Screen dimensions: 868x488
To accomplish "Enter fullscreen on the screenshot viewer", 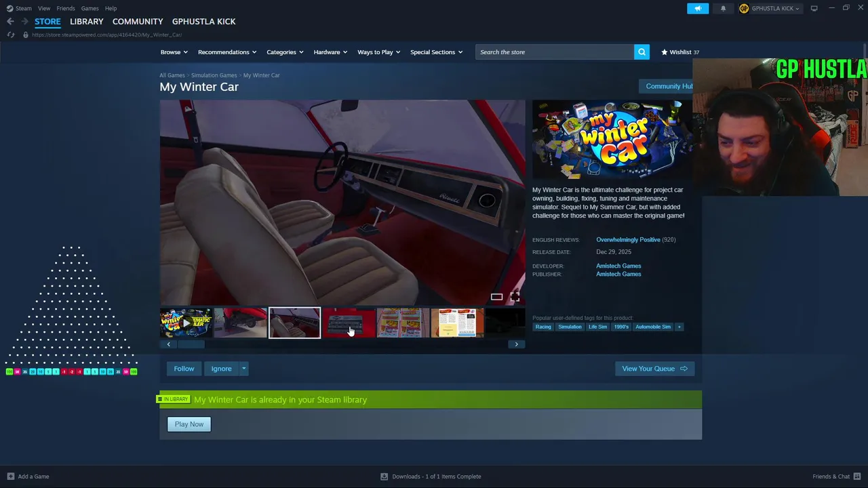I will pyautogui.click(x=515, y=297).
